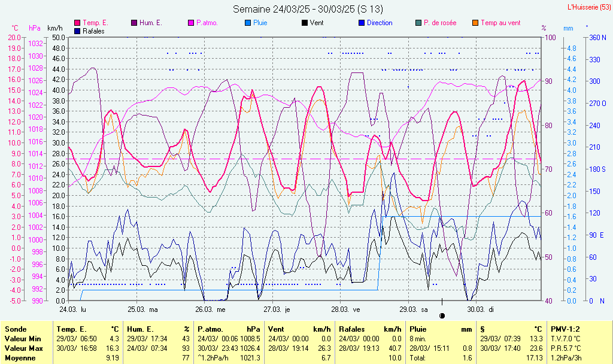Click the '28.03. ve' date label
613x364 pixels.
pos(345,310)
